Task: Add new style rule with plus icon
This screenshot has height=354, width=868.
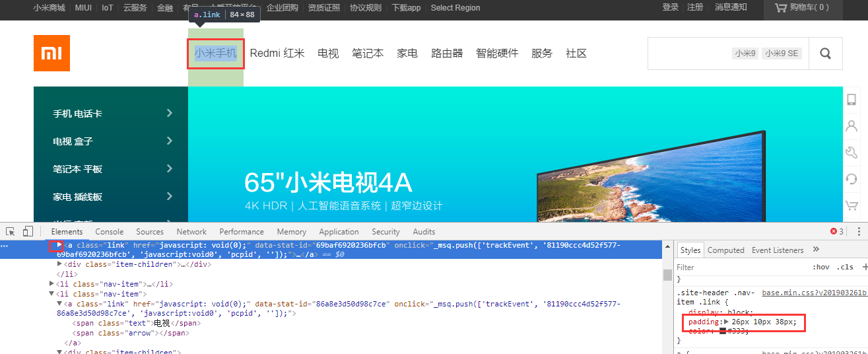Action: [864, 267]
